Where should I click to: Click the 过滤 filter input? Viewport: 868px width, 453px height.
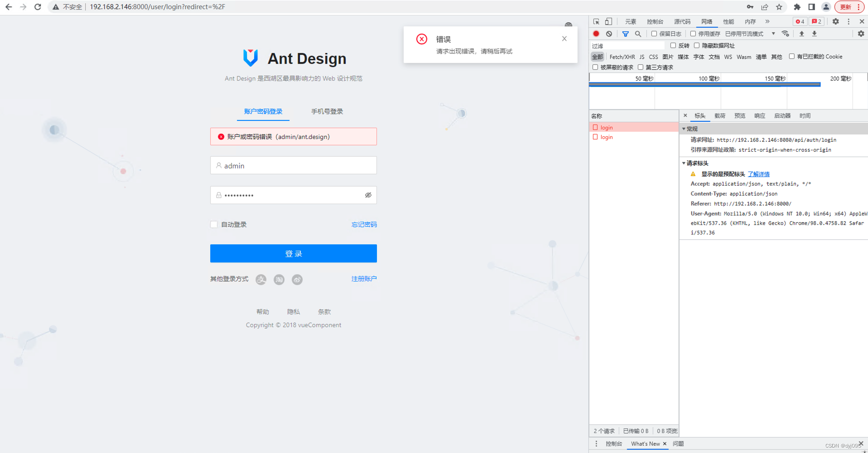(x=627, y=45)
